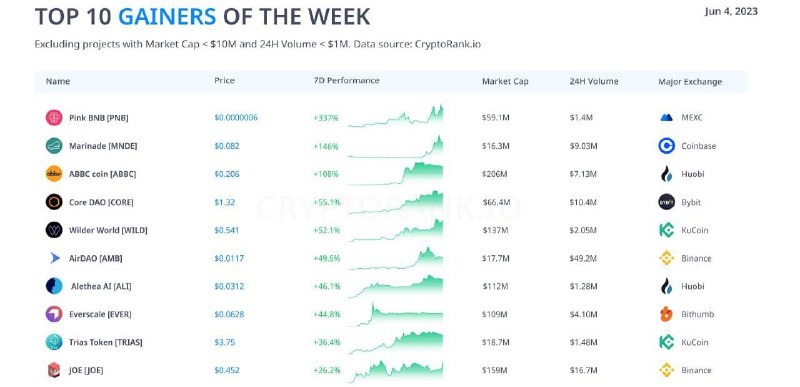Screen dimensions: 800x387
Task: Open Trias Token price $3.75
Action: pos(224,342)
